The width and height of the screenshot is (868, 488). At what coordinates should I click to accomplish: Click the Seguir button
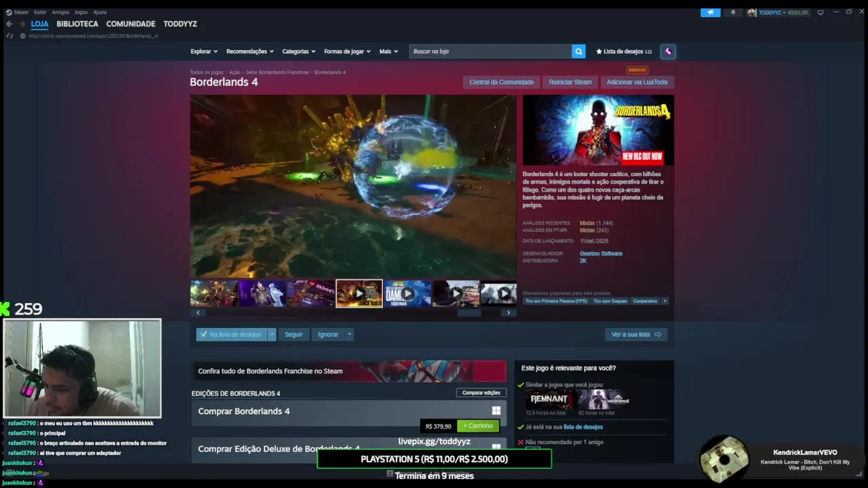pos(294,334)
